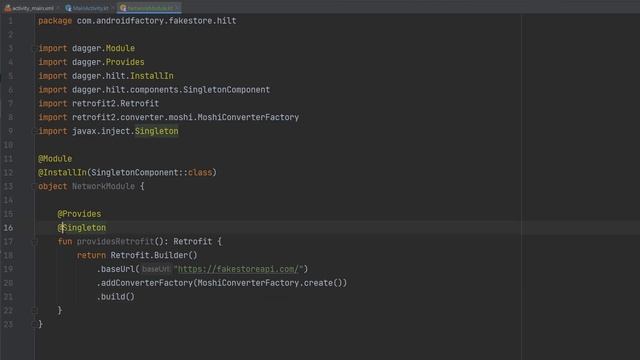This screenshot has width=640, height=360.
Task: Open the fakestoreapi.com URL string
Action: click(238, 269)
